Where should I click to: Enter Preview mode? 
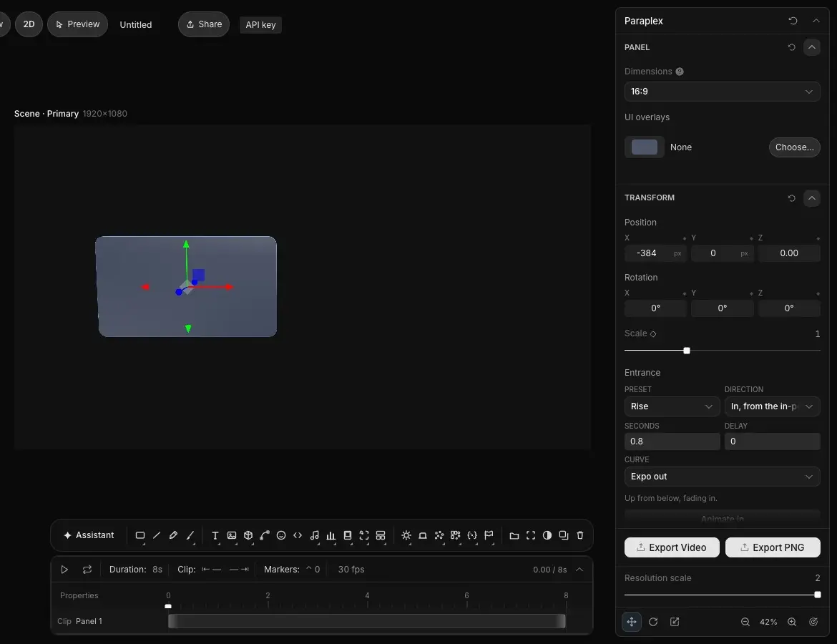[x=77, y=24]
